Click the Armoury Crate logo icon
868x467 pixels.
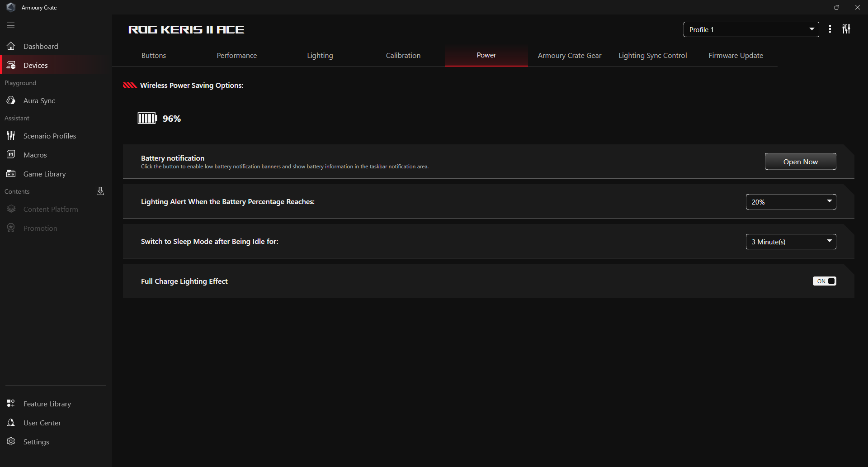coord(11,7)
